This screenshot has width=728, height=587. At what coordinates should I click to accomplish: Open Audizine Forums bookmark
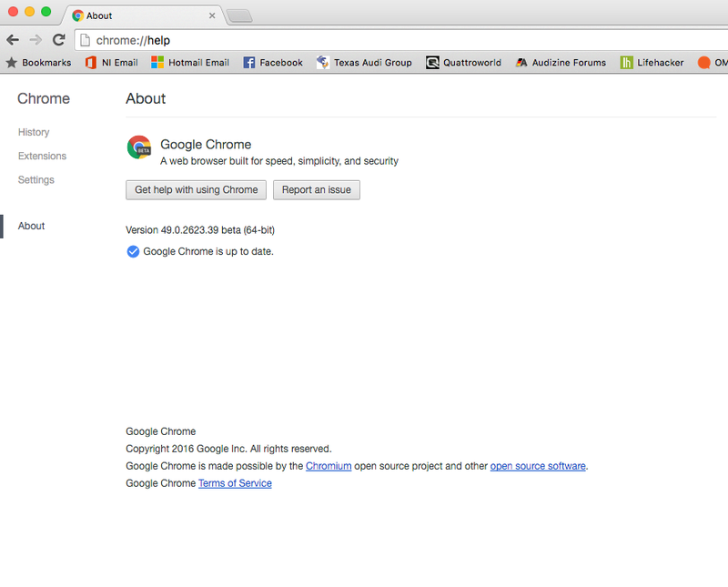[x=561, y=62]
